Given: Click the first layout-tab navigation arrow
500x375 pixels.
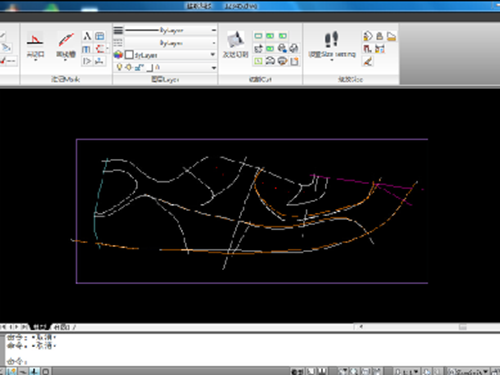Looking at the screenshot, I should point(3,327).
